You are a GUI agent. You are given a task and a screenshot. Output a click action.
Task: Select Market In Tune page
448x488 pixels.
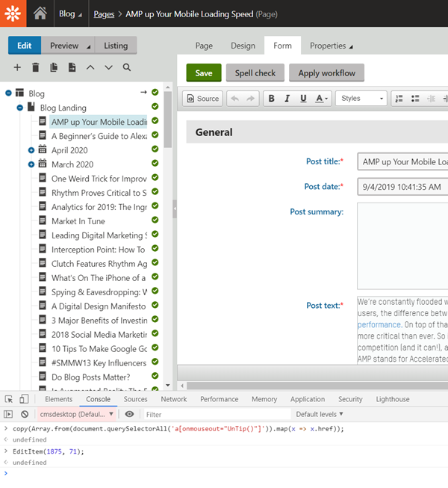(78, 221)
